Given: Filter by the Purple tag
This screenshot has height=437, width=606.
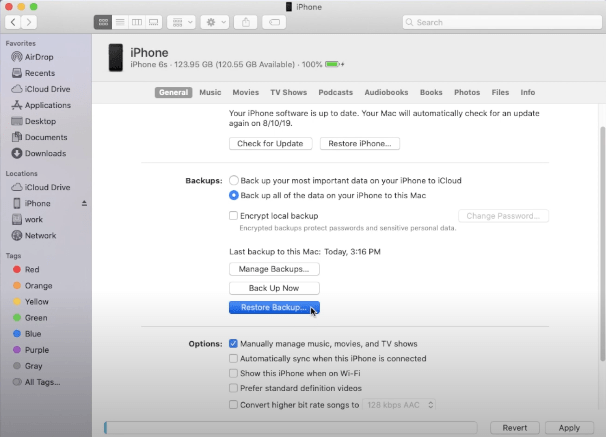Looking at the screenshot, I should click(x=31, y=350).
